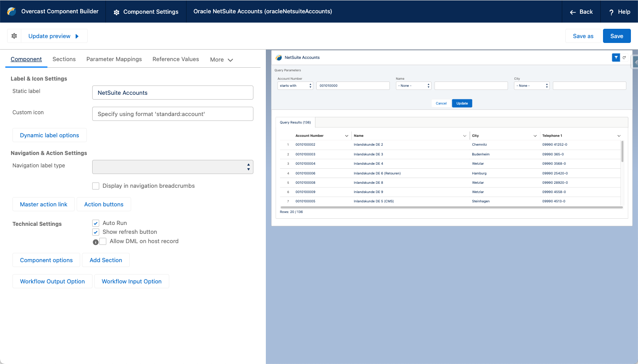Open the Parameter Mappings tab
The width and height of the screenshot is (638, 364).
[114, 59]
